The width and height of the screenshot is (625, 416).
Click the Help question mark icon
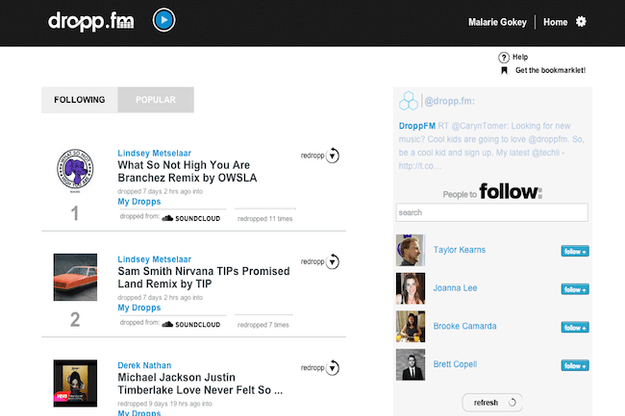pos(503,57)
